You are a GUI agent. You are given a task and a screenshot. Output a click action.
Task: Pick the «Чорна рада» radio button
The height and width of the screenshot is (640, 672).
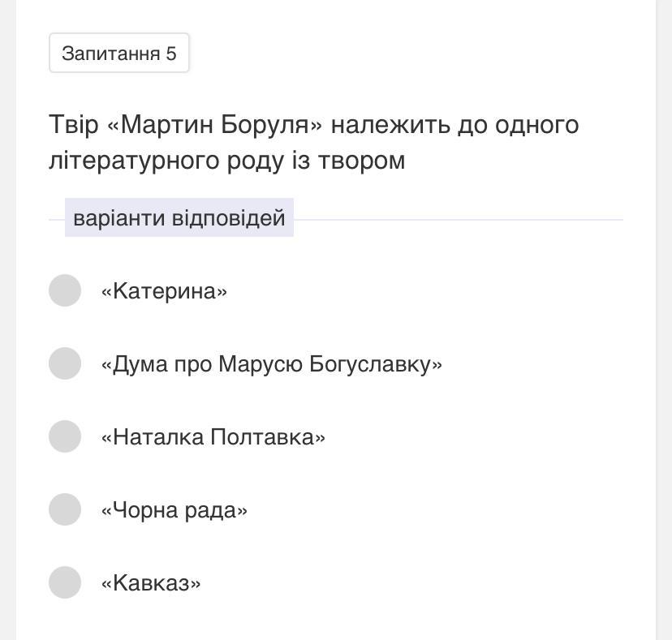click(x=65, y=509)
